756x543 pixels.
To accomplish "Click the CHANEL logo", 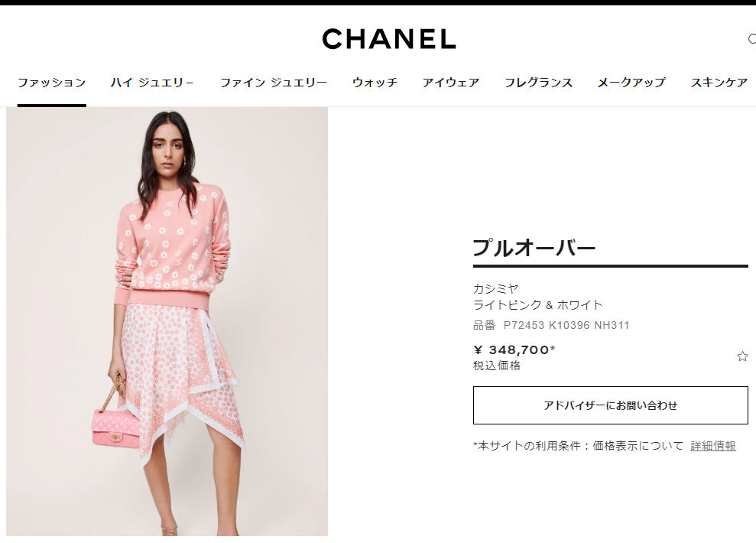I will pos(388,38).
